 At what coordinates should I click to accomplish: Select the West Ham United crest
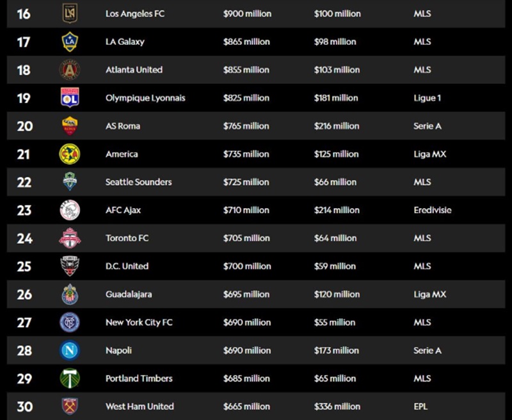point(70,406)
